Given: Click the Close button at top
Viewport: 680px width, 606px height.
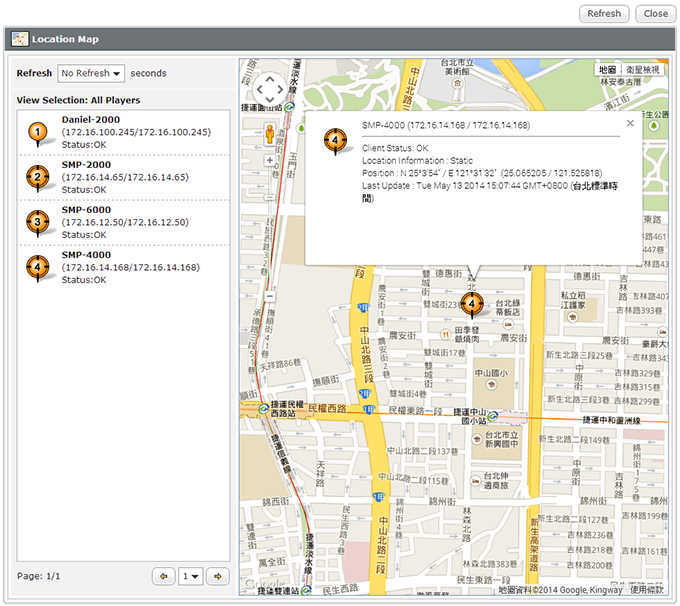Looking at the screenshot, I should coord(655,14).
